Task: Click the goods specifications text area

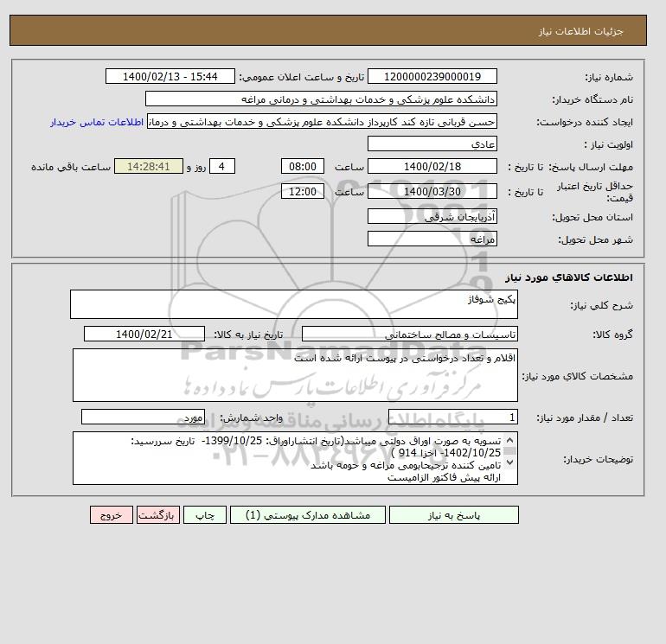Action: tap(295, 375)
